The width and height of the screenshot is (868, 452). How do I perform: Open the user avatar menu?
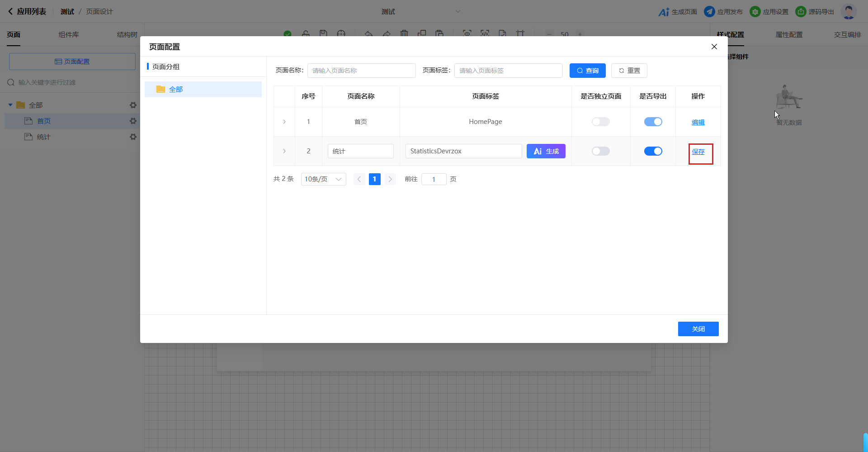pos(848,12)
